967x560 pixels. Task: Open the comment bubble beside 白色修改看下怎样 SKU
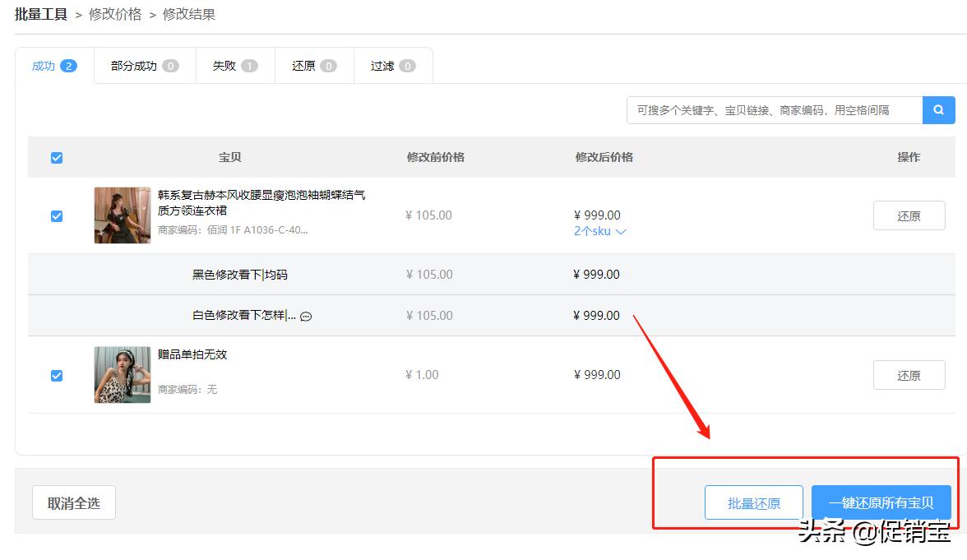pos(305,316)
